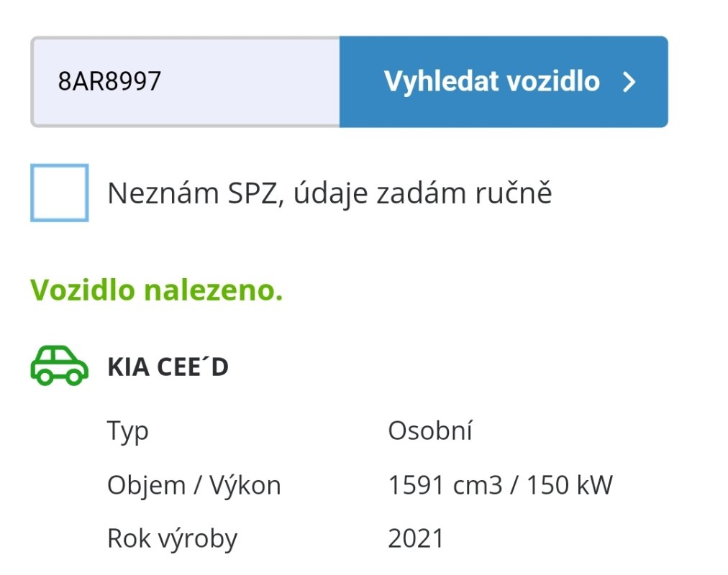Click the 'Vozidlo nalezeno.' status message
This screenshot has height=575, width=728.
pos(157,290)
